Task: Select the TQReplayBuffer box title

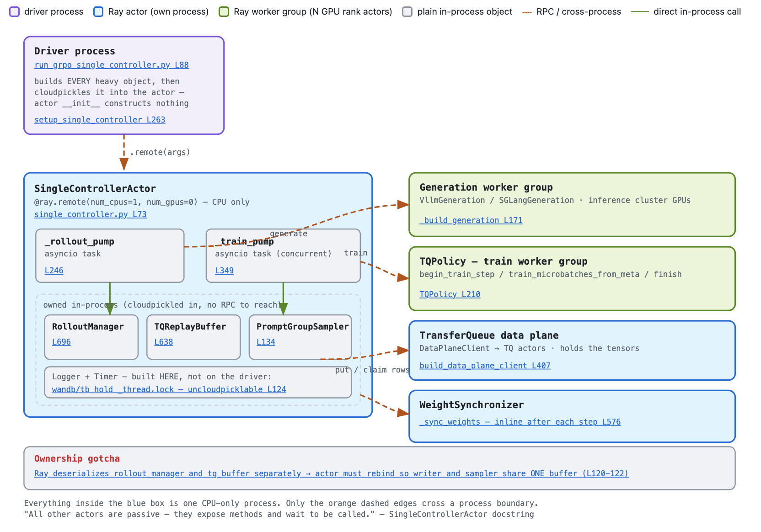Action: click(190, 327)
